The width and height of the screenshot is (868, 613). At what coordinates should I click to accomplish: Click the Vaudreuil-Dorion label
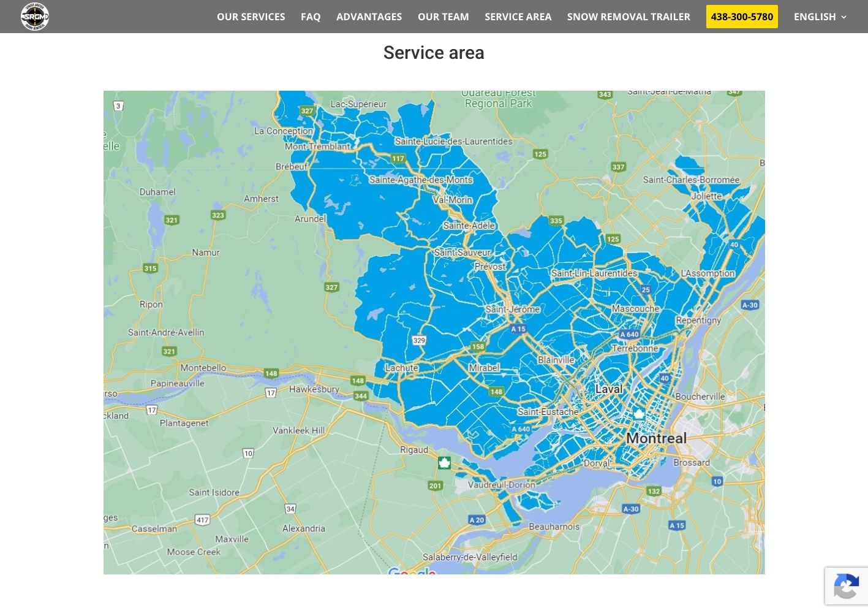point(502,484)
